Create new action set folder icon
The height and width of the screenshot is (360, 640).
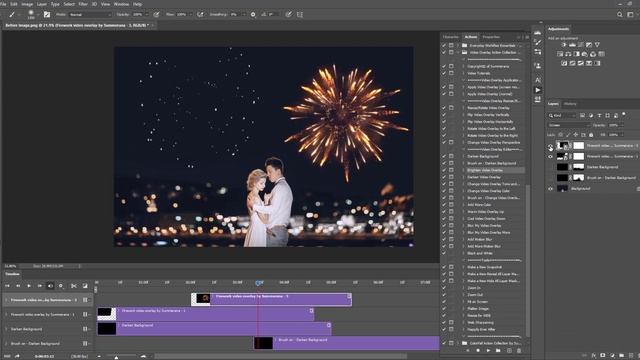(498, 351)
